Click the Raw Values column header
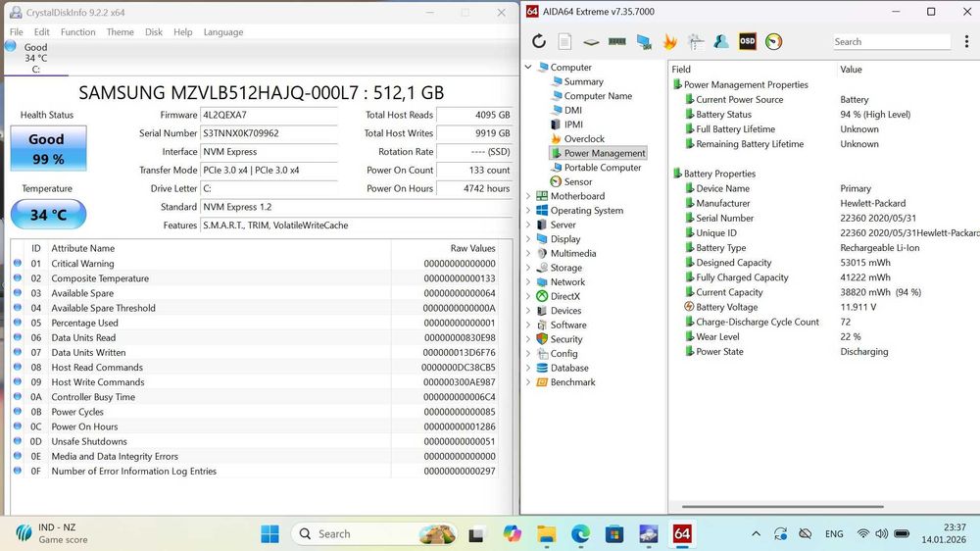This screenshot has height=551, width=980. [472, 248]
